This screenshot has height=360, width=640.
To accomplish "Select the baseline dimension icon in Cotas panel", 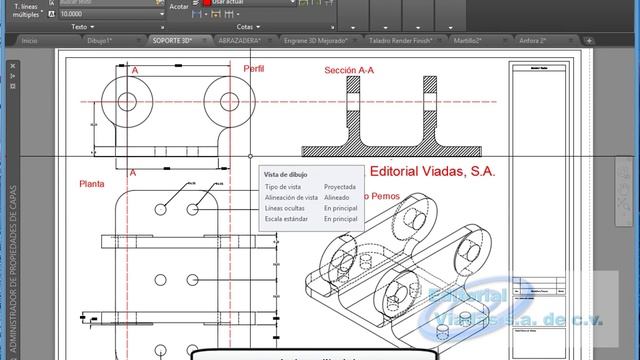I will click(x=229, y=14).
